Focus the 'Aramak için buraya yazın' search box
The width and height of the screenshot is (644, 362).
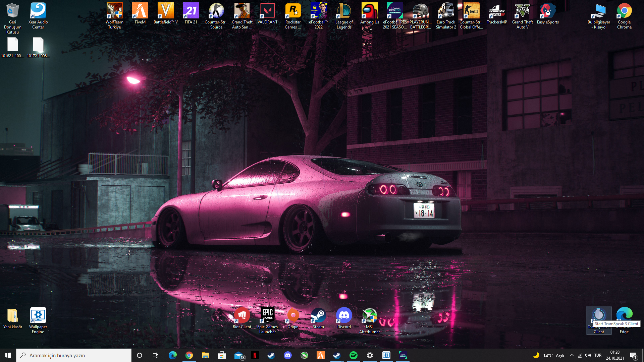tap(74, 355)
